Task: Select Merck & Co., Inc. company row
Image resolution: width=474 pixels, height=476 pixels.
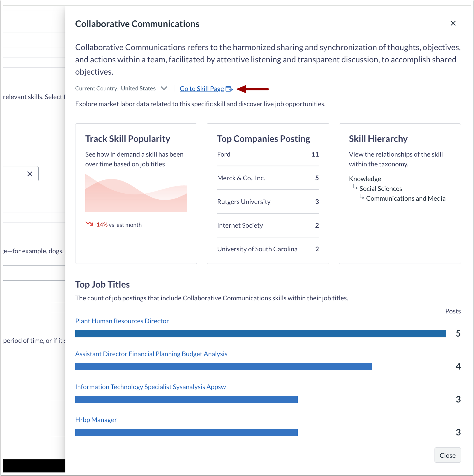Action: [x=268, y=178]
